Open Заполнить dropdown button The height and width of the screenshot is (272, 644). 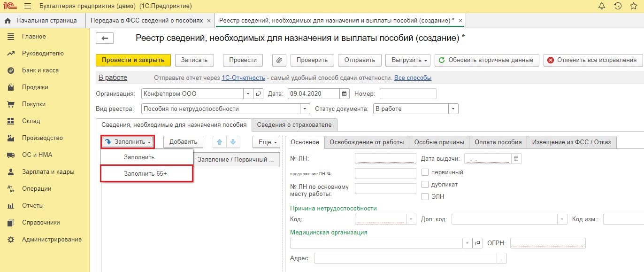(x=128, y=142)
